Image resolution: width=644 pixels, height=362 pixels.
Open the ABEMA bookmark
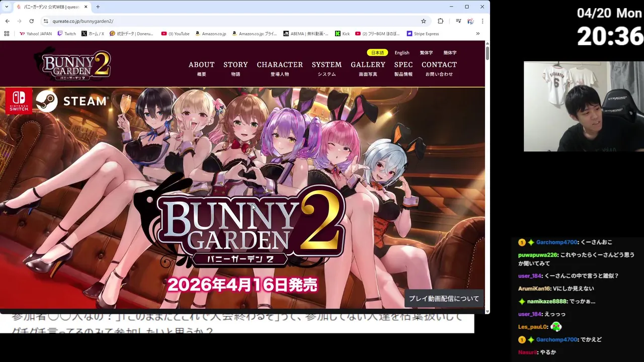[305, 34]
